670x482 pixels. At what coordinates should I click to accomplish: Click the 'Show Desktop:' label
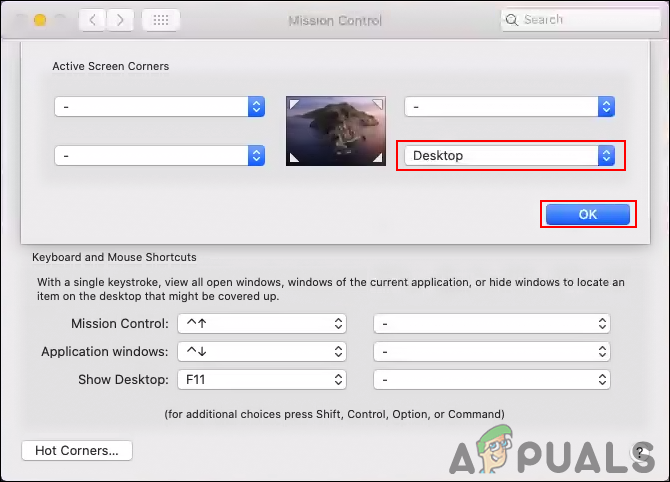[123, 379]
